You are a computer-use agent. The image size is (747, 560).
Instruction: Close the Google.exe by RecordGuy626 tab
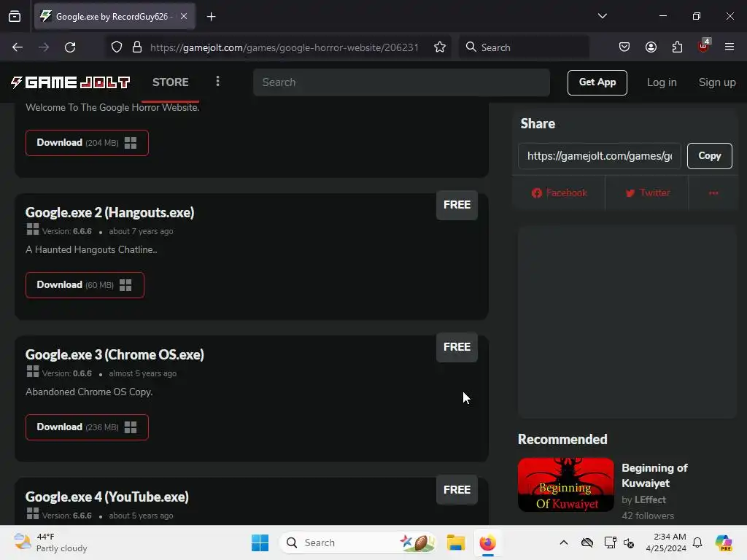[x=184, y=16]
